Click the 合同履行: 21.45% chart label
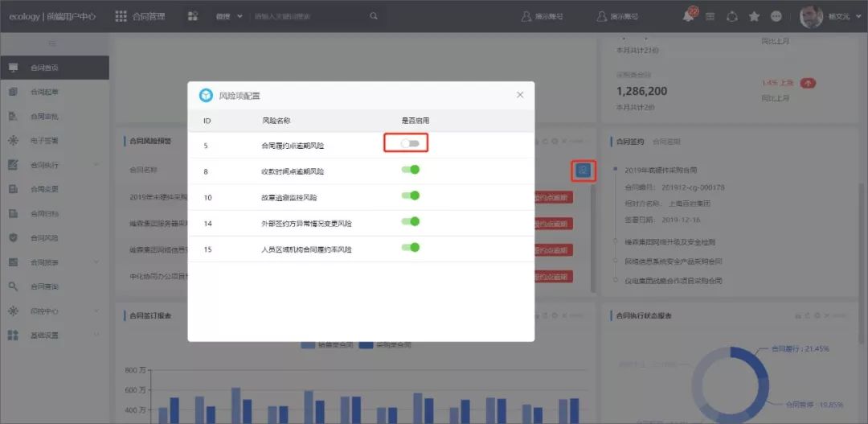Viewport: 868px width, 424px height. (800, 349)
